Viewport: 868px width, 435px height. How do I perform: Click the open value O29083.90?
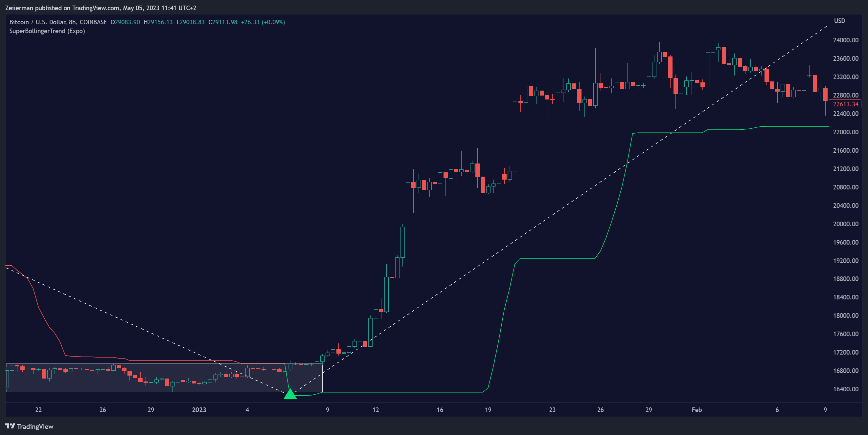[x=125, y=22]
